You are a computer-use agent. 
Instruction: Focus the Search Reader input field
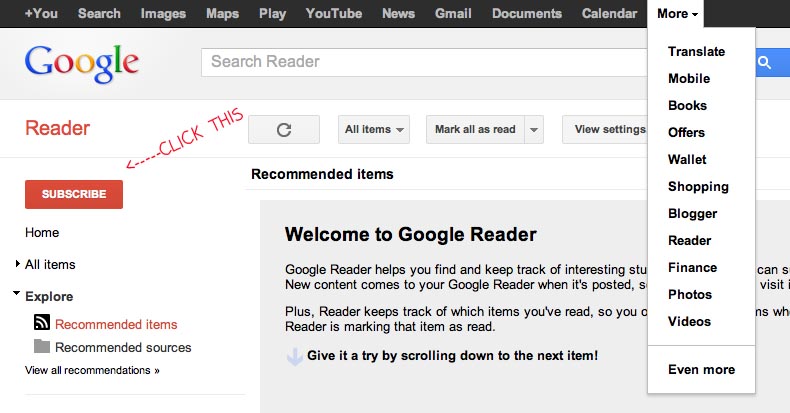tap(420, 62)
